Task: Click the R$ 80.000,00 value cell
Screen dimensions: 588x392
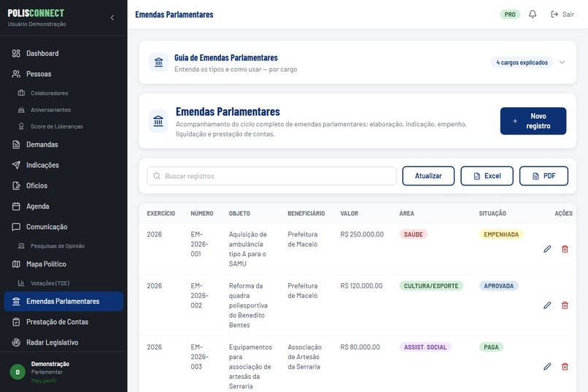Action: tap(360, 347)
